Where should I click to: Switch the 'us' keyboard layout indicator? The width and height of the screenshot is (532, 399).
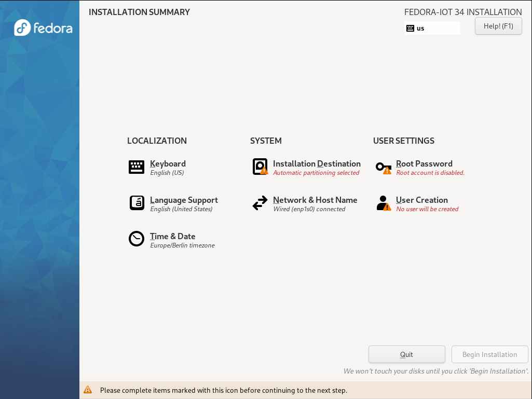pos(432,28)
